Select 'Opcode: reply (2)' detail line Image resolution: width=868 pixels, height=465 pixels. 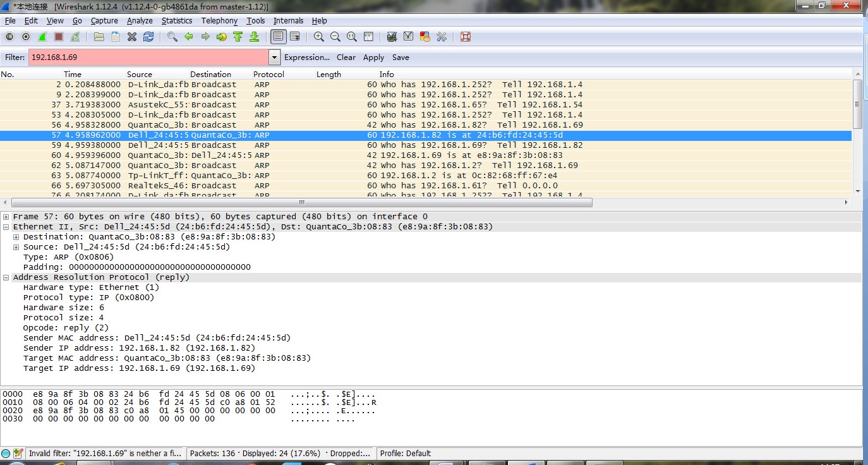[66, 328]
